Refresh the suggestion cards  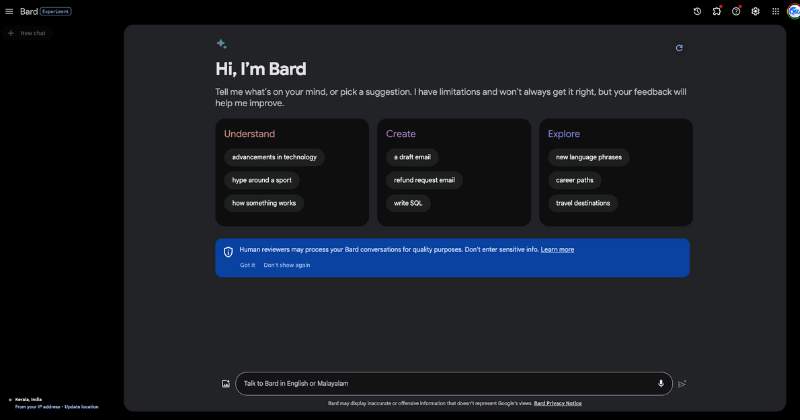pyautogui.click(x=679, y=48)
